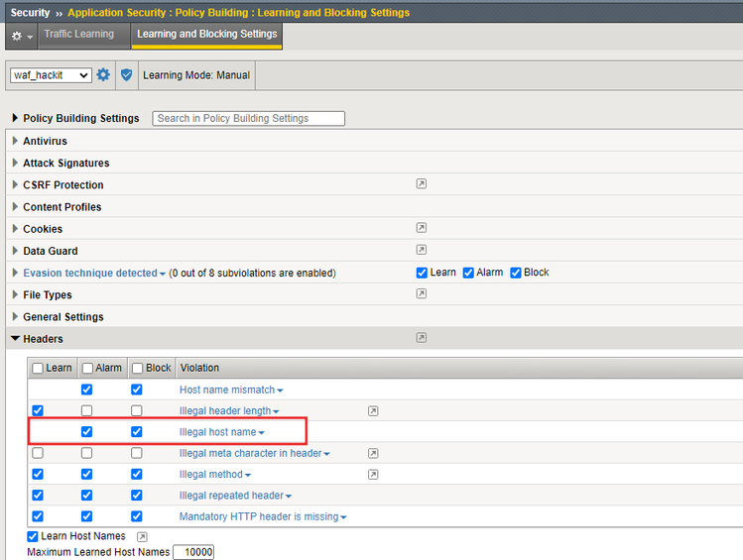Click the Search in Policy Building Settings field
The height and width of the screenshot is (560, 743).
click(x=248, y=118)
